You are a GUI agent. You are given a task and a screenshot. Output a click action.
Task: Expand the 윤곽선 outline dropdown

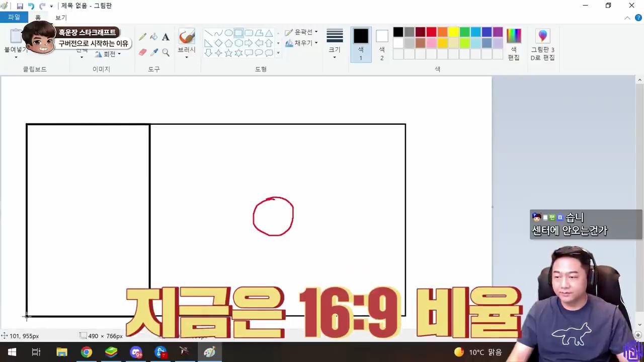click(301, 32)
